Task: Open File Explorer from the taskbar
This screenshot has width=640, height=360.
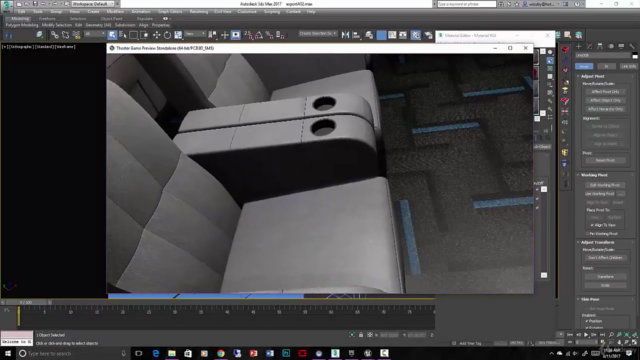Action: click(172, 353)
